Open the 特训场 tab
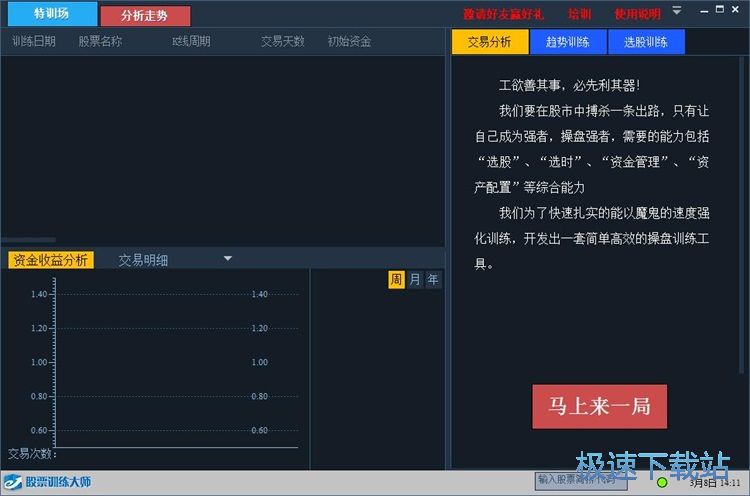The width and height of the screenshot is (750, 496). point(50,14)
